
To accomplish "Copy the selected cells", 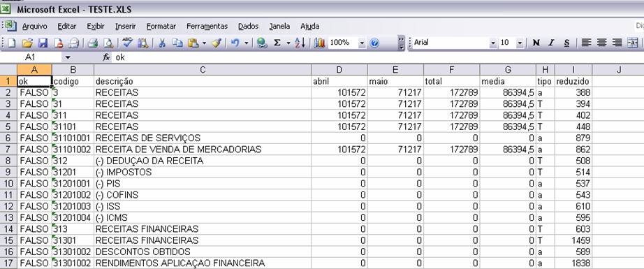I will click(x=177, y=43).
